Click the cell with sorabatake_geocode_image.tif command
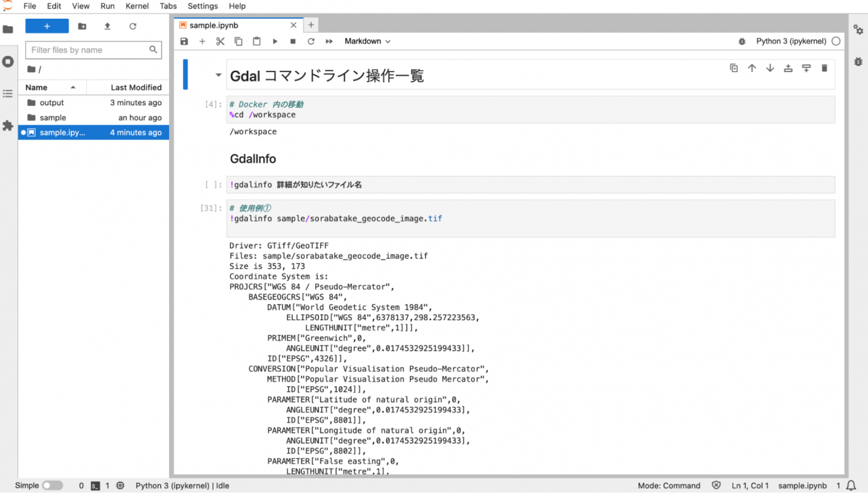 tap(531, 218)
